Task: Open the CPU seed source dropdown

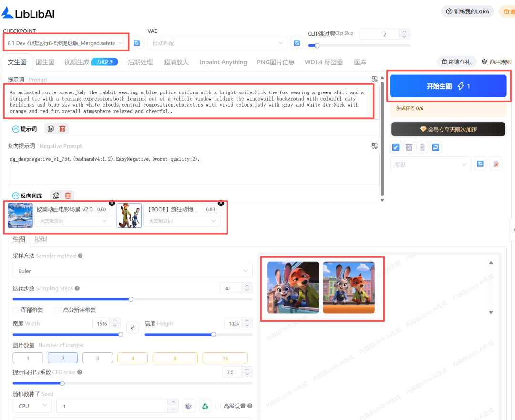Action: point(31,406)
